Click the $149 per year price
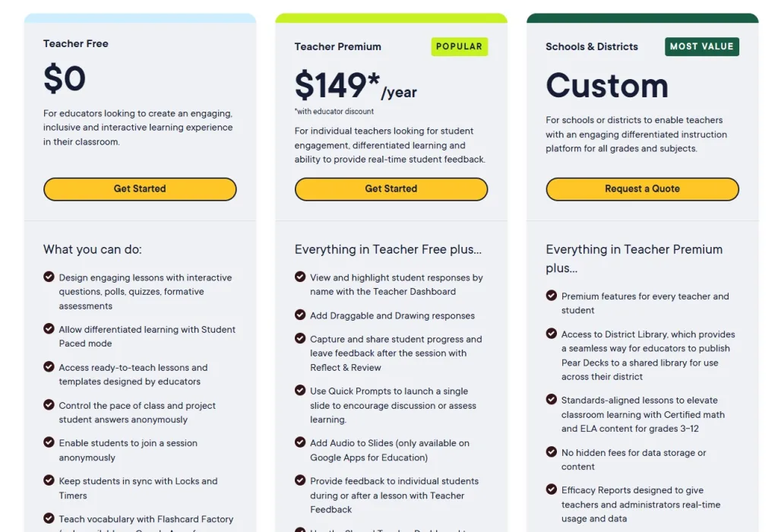 (x=356, y=86)
